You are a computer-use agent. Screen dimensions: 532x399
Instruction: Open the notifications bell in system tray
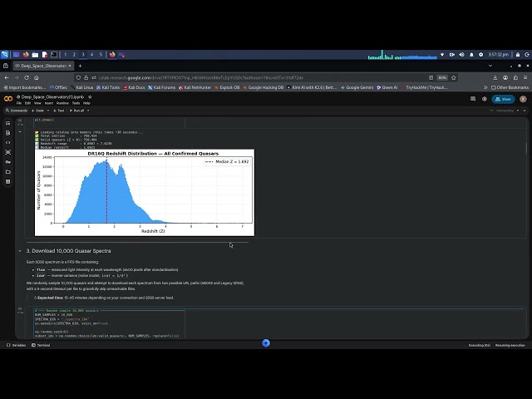471,54
